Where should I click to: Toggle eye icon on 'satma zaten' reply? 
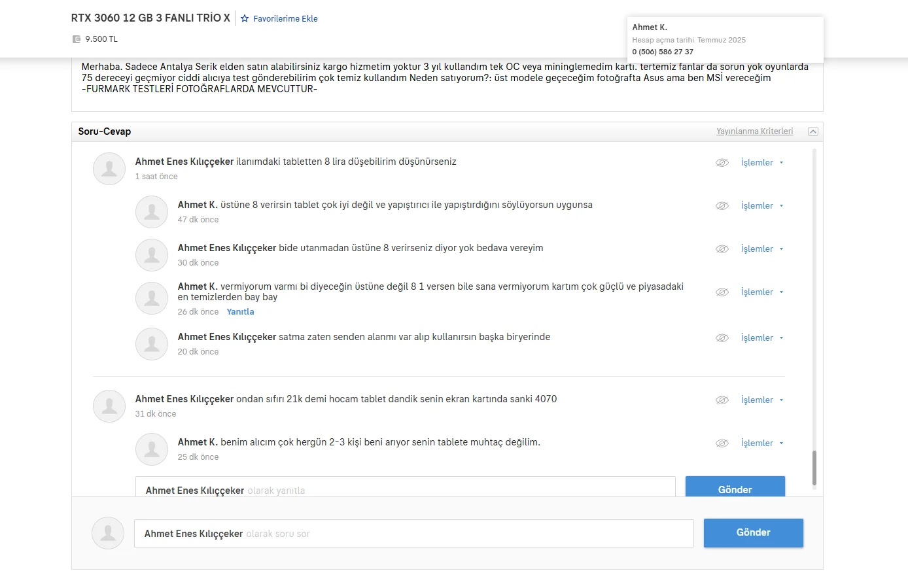[x=722, y=338]
